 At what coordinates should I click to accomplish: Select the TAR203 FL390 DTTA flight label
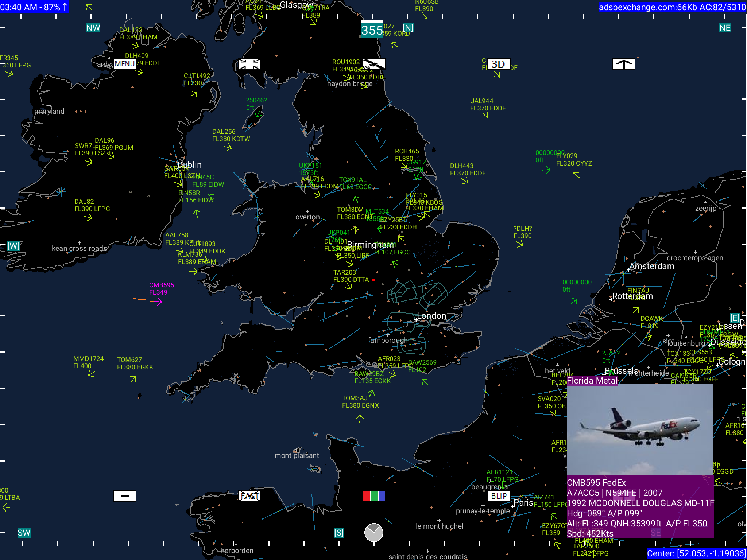pyautogui.click(x=351, y=276)
